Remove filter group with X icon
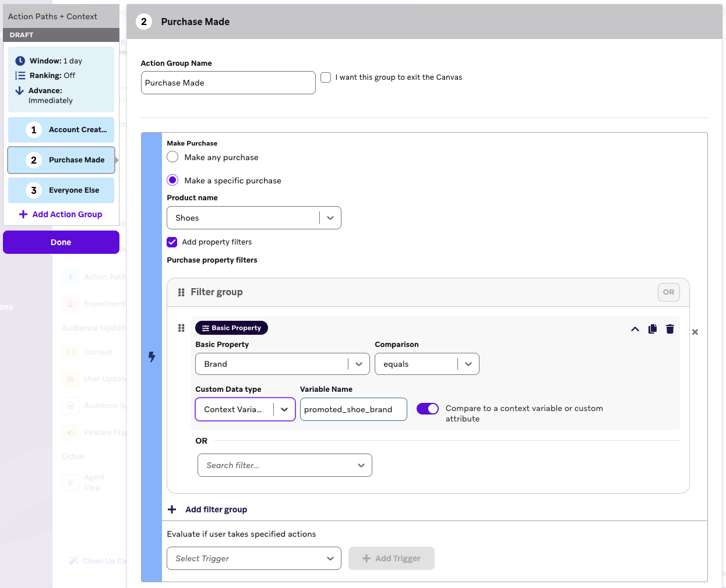 [x=695, y=332]
